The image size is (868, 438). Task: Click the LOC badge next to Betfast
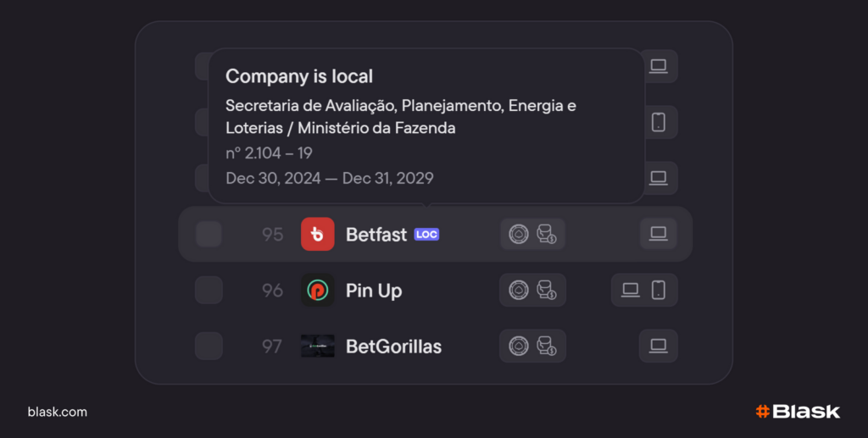tap(426, 235)
